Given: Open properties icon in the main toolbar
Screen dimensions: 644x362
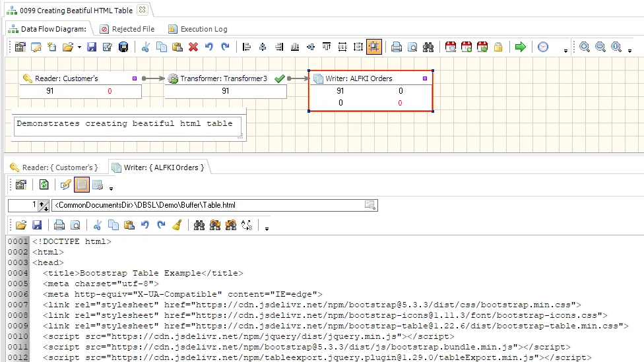Looking at the screenshot, I should pos(20,47).
